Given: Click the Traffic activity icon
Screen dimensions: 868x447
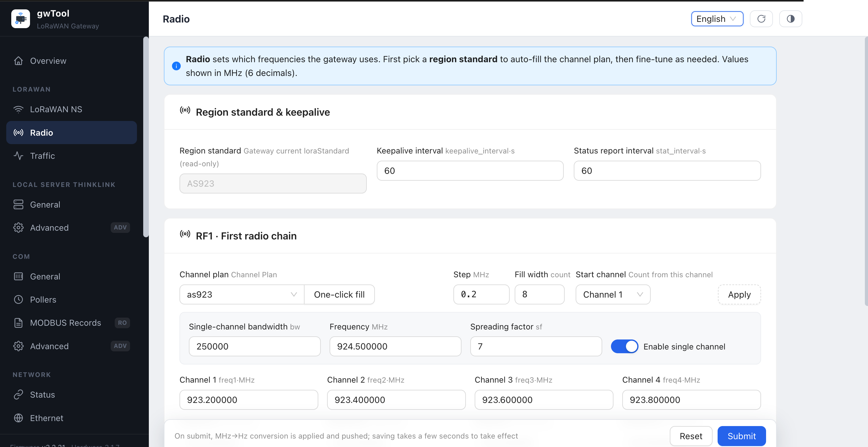Looking at the screenshot, I should tap(18, 156).
